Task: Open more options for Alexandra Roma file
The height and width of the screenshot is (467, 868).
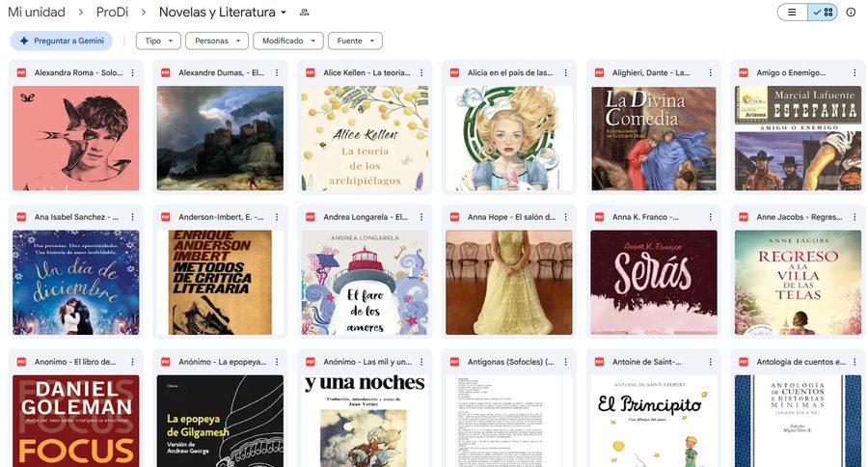Action: coord(132,72)
